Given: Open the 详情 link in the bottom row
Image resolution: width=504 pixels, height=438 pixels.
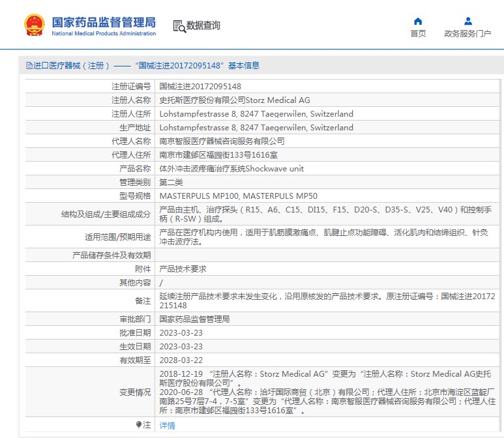Looking at the screenshot, I should (x=167, y=426).
